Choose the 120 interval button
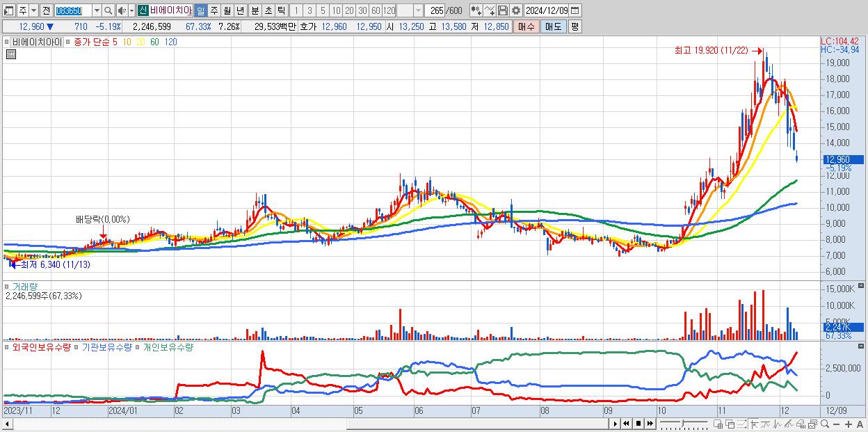 pyautogui.click(x=389, y=10)
